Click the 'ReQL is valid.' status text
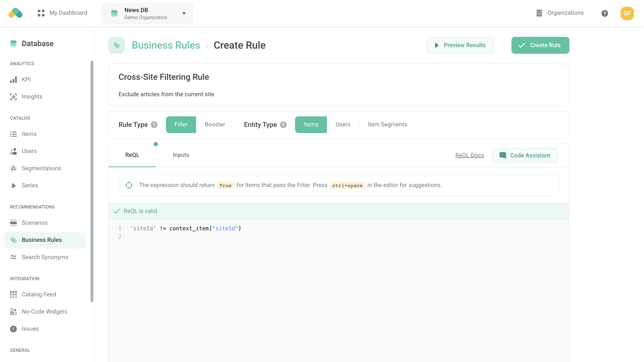 pos(141,211)
